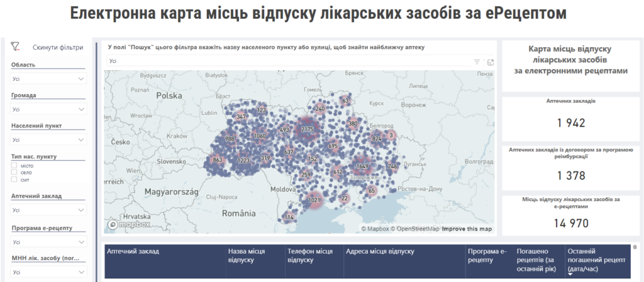Viewport: 644px width, 282px height.
Task: Open the visual filters icon above the map
Action: click(x=477, y=62)
